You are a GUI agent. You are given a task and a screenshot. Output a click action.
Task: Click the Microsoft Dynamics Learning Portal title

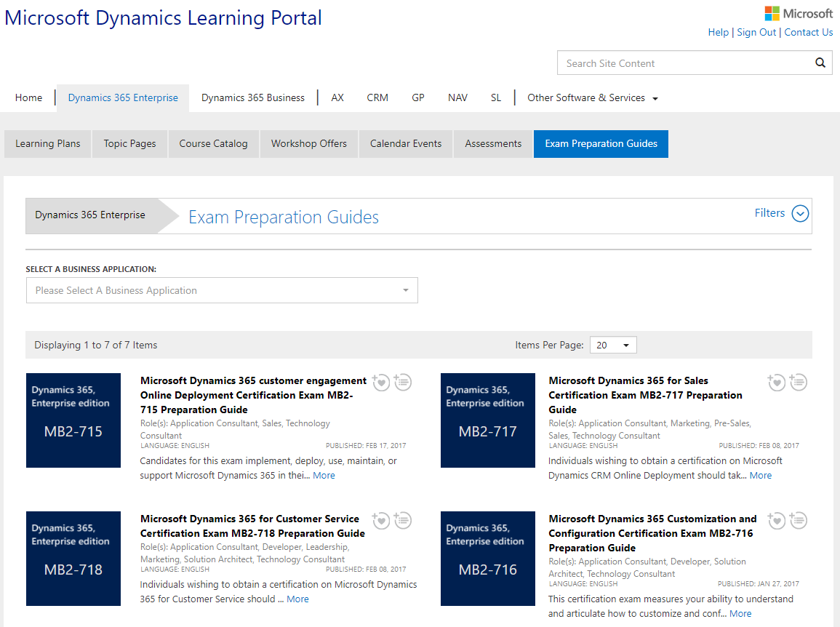coord(163,17)
